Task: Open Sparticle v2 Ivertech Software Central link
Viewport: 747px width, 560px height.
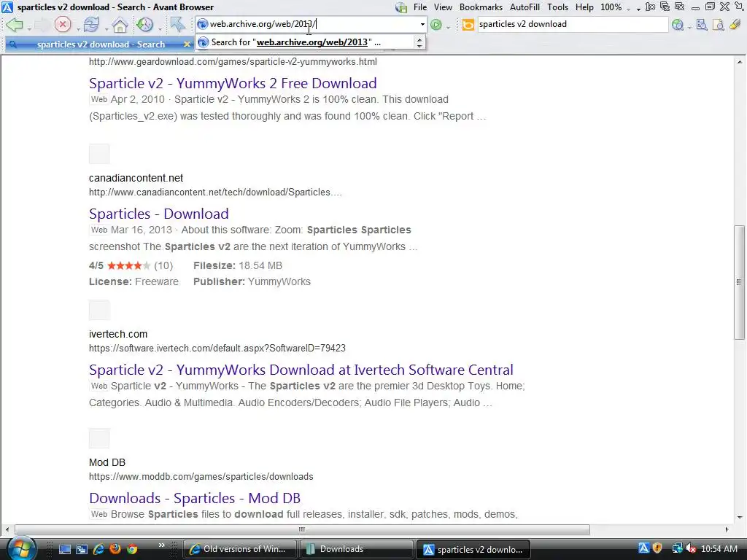Action: tap(301, 370)
